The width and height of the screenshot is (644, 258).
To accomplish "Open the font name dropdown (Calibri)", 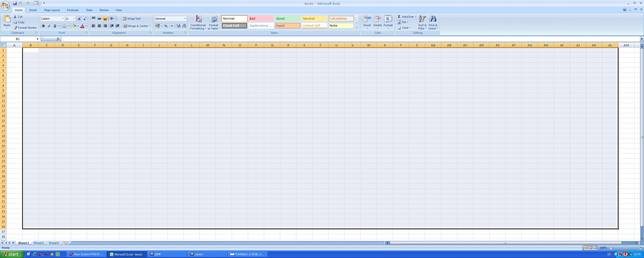I will click(x=63, y=19).
